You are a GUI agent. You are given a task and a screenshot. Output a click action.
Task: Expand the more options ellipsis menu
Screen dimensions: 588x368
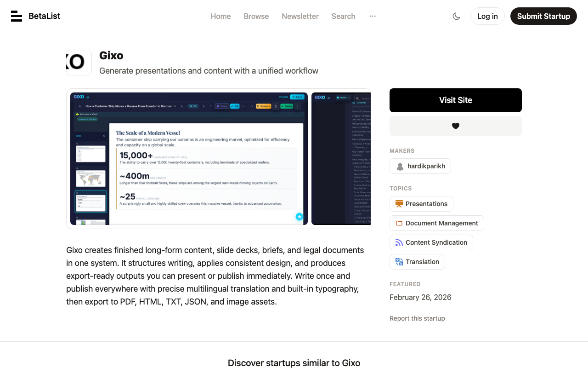[x=373, y=16]
